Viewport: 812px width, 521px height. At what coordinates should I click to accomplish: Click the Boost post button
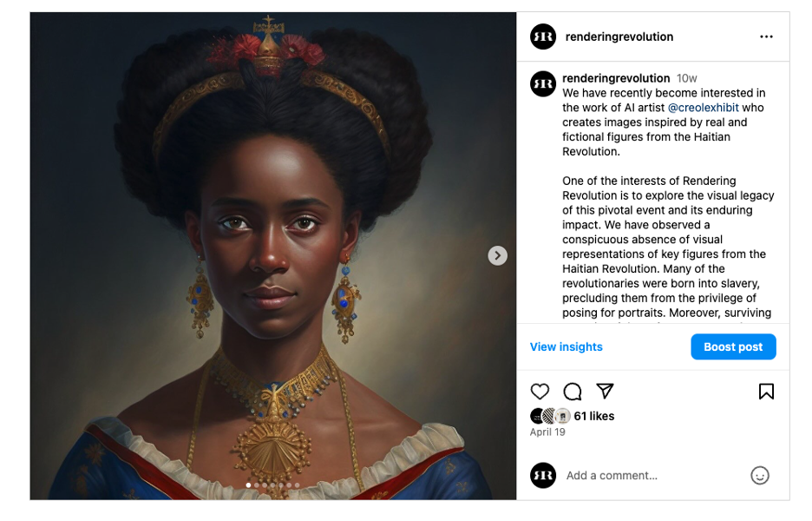[x=733, y=346]
